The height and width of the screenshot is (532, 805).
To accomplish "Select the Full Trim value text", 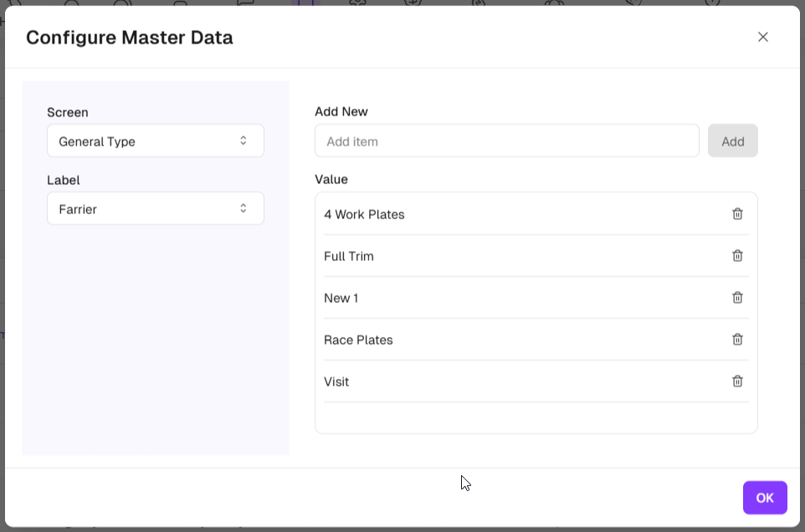I will pos(349,257).
